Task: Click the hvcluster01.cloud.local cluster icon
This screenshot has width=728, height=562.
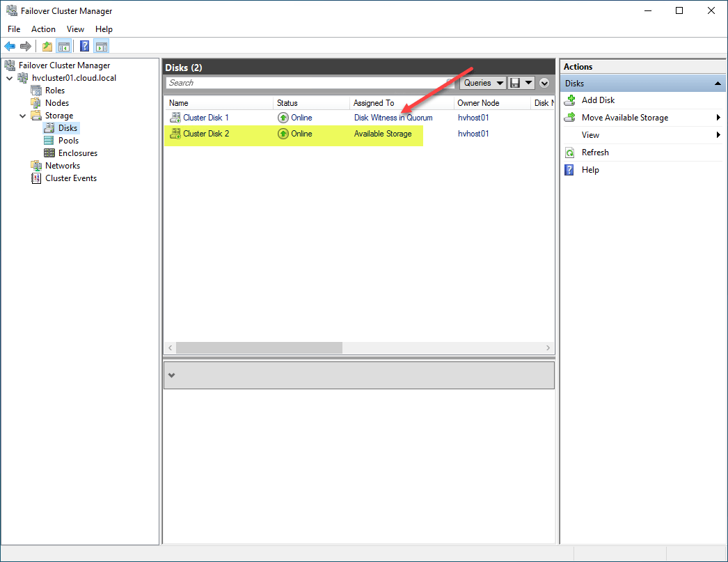Action: click(23, 77)
